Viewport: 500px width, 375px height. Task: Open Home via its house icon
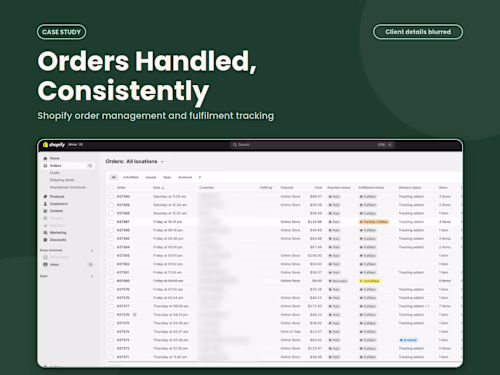pyautogui.click(x=45, y=158)
